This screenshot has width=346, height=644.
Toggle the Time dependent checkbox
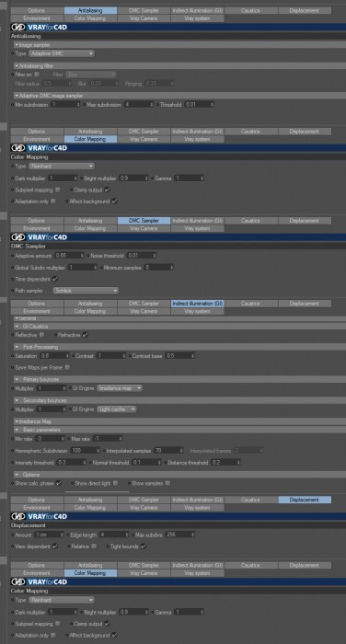click(x=55, y=279)
